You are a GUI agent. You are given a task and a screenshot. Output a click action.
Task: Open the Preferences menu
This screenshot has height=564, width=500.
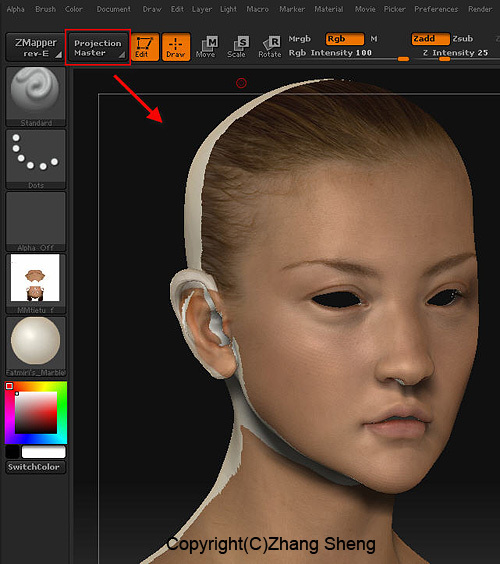pyautogui.click(x=436, y=9)
